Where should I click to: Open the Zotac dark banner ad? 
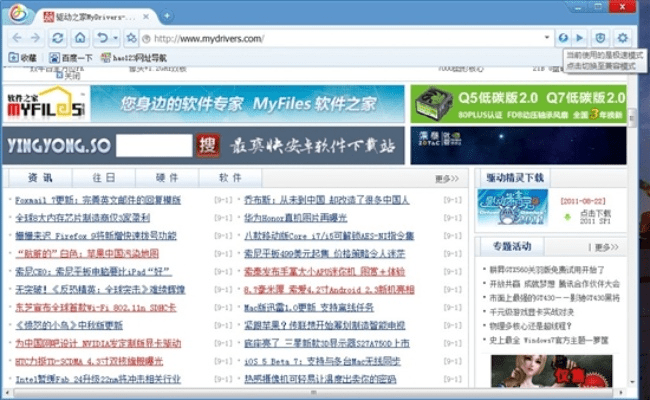click(x=519, y=145)
